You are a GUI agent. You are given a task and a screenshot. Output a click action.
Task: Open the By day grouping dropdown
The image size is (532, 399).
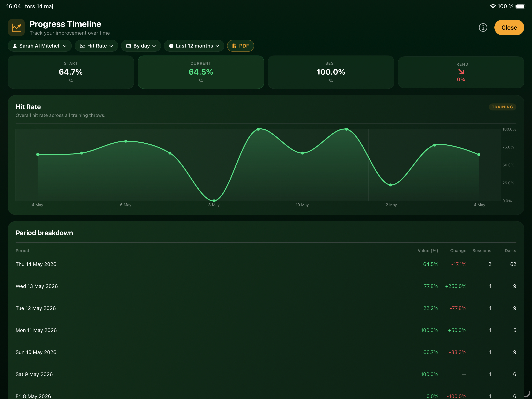[x=141, y=46]
